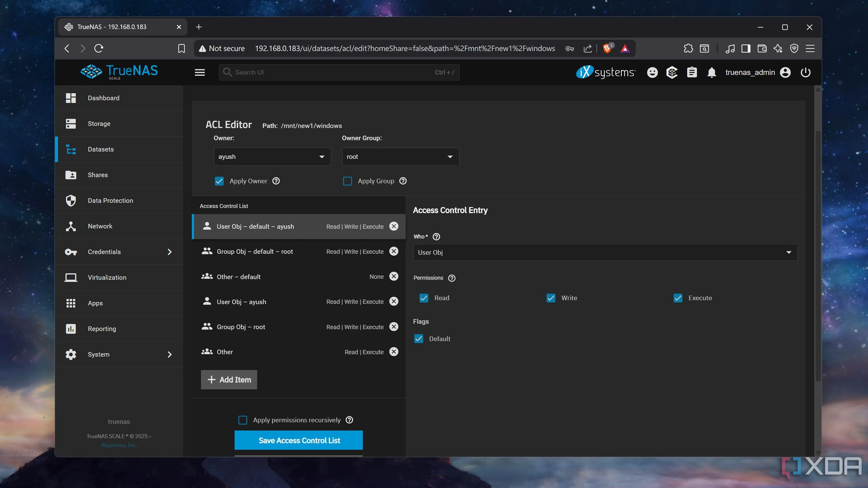
Task: Click Save Access Control List
Action: [299, 440]
